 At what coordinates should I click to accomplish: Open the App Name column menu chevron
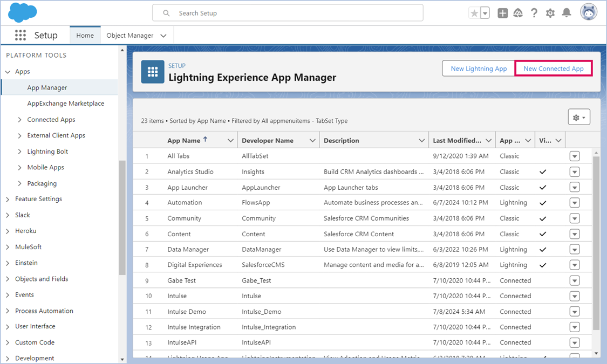click(x=231, y=140)
